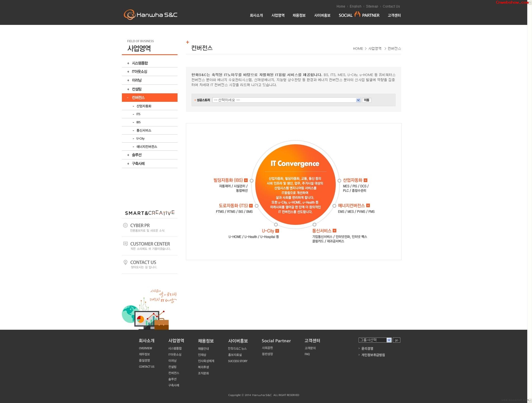Click the go button in footer
Screen dimensions: 532x403
point(396,340)
